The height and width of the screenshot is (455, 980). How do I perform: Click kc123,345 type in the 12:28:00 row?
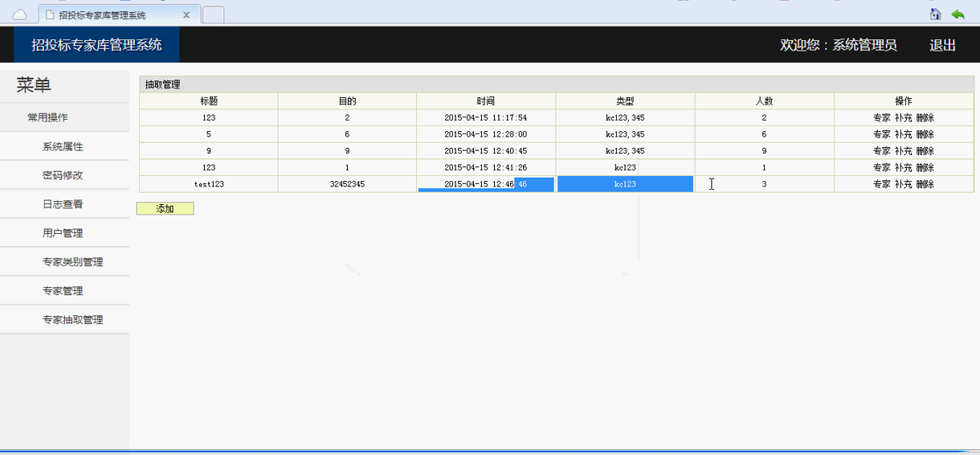[625, 134]
